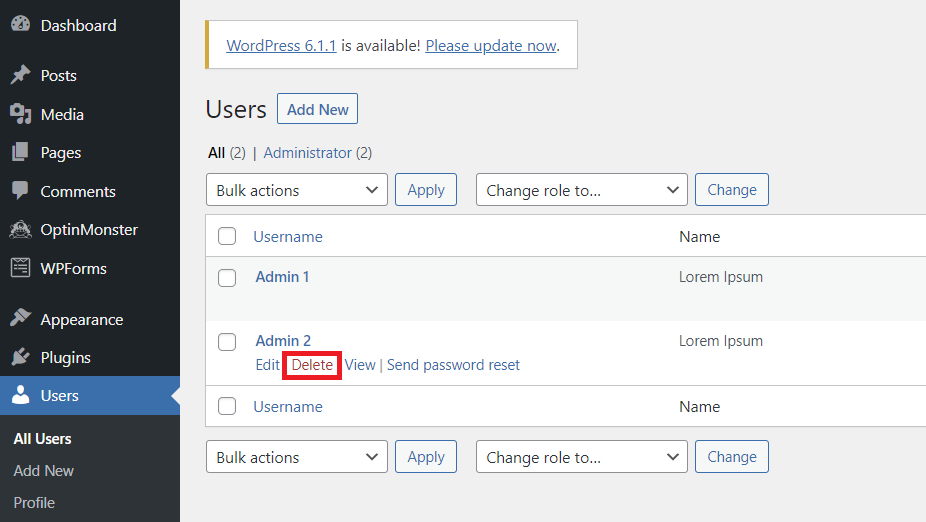Open the bottom Bulk actions dropdown
926x522 pixels.
click(x=297, y=457)
